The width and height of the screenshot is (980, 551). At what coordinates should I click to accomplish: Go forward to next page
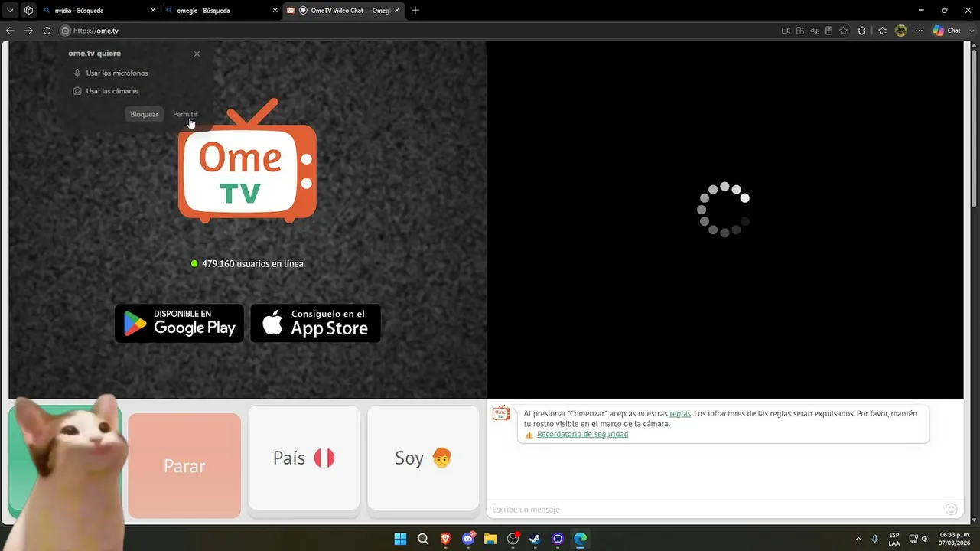tap(28, 31)
